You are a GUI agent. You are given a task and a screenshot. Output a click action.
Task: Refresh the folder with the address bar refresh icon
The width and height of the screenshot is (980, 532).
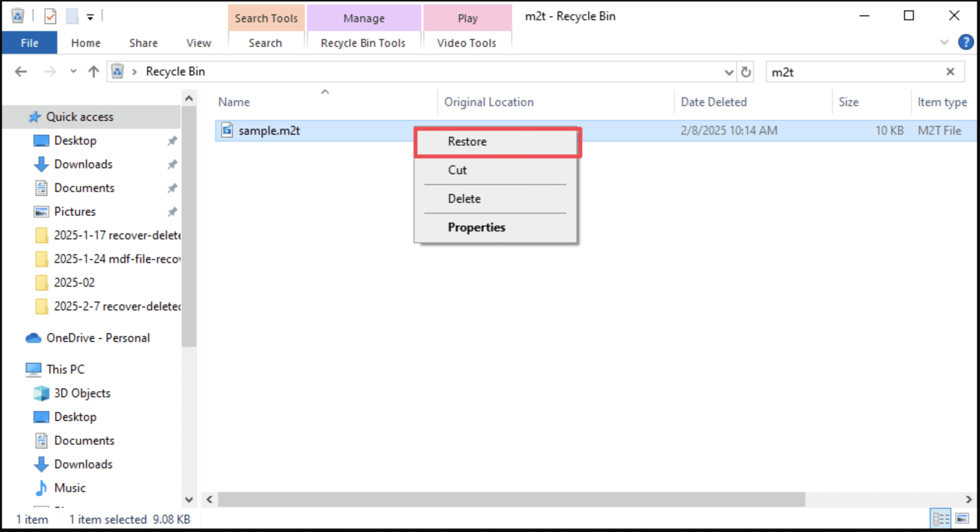pos(746,72)
